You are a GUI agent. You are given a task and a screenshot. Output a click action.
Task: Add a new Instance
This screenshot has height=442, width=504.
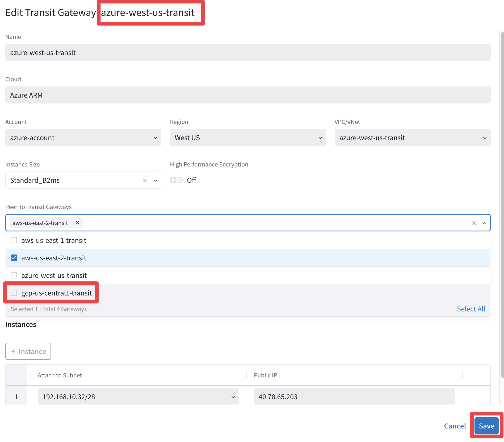[x=28, y=351]
